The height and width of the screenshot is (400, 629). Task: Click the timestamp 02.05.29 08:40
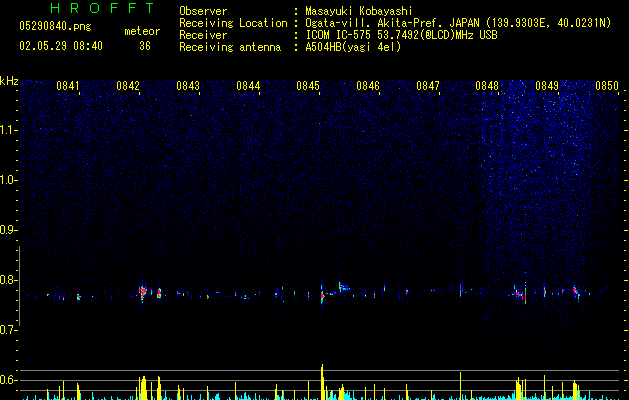tap(61, 46)
